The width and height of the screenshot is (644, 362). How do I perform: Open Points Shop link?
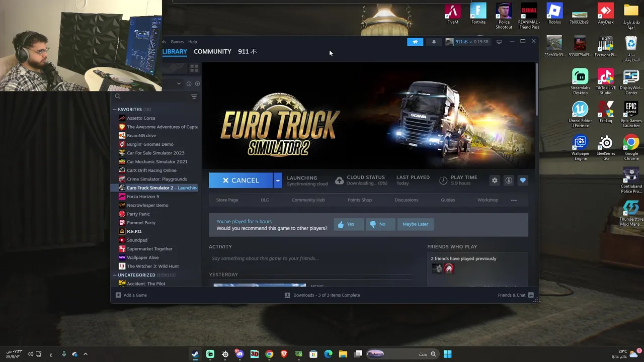[360, 200]
